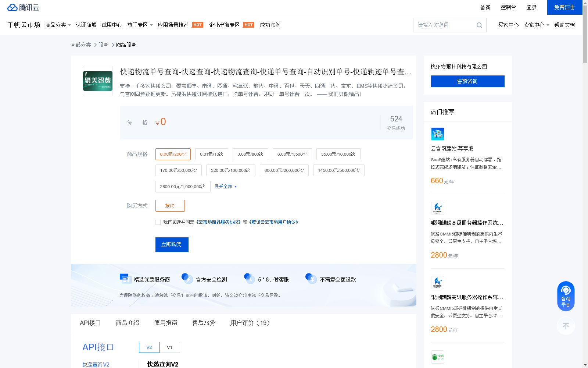The height and width of the screenshot is (368, 588).
Task: Choose the 按次 purchase method
Action: pos(170,206)
